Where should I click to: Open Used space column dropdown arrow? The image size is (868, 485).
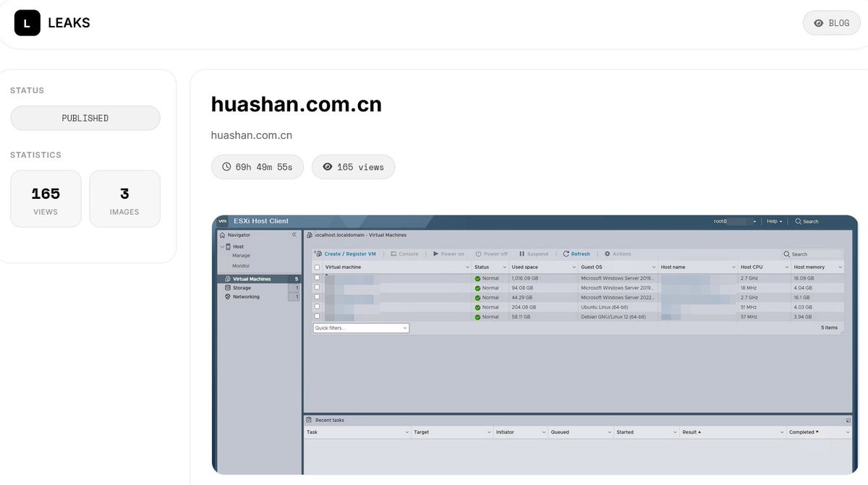pyautogui.click(x=574, y=267)
